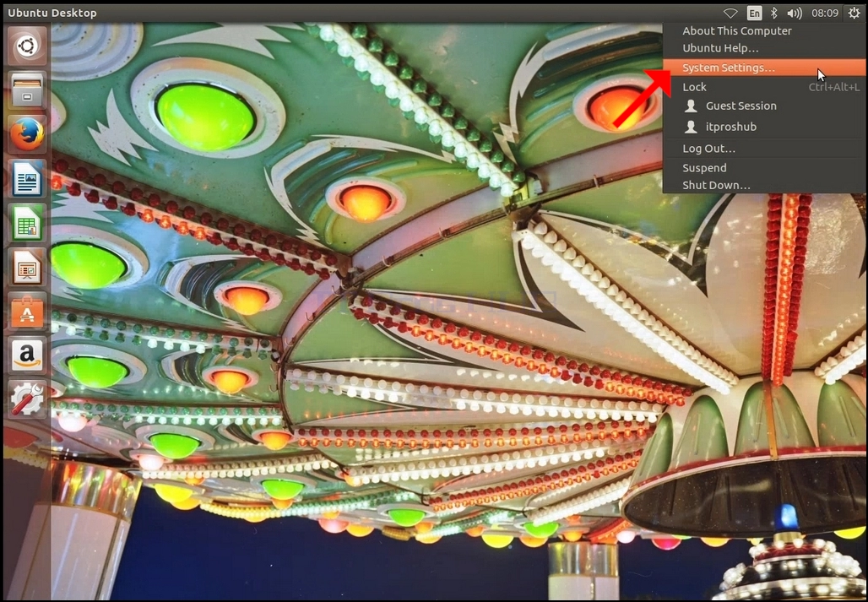Open the 08:09 clock calendar
The width and height of the screenshot is (868, 602).
(x=825, y=13)
